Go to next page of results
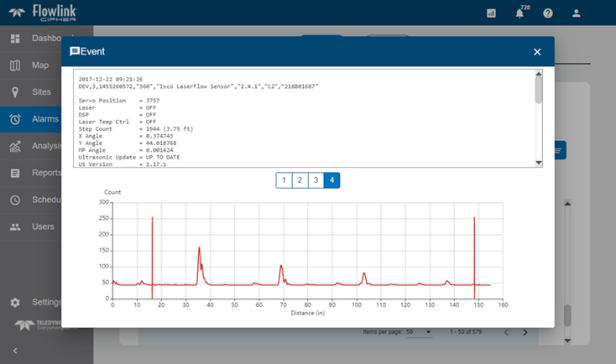This screenshot has height=364, width=616. [525, 332]
